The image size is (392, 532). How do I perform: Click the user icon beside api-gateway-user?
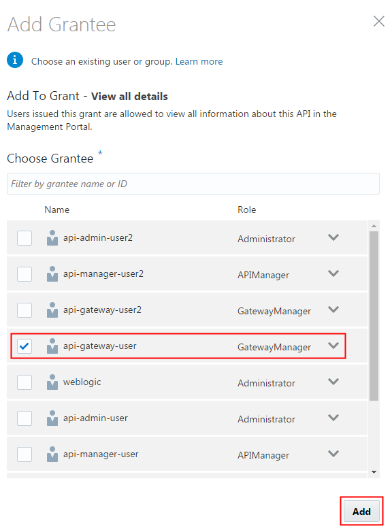tap(52, 346)
